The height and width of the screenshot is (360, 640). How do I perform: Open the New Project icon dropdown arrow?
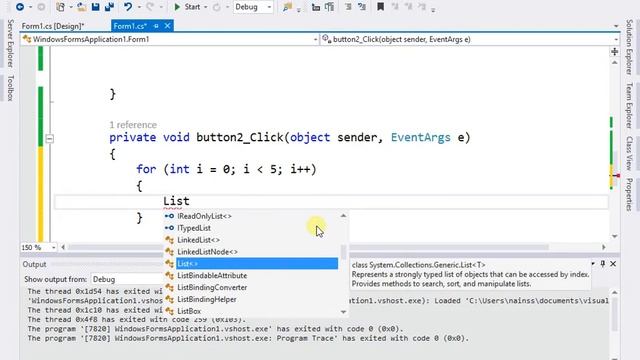point(70,7)
